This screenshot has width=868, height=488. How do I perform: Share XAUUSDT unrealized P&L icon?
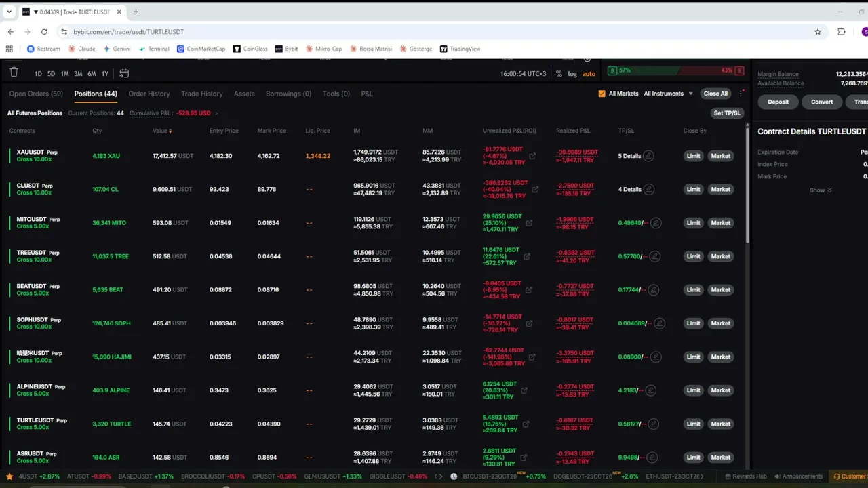coord(532,156)
